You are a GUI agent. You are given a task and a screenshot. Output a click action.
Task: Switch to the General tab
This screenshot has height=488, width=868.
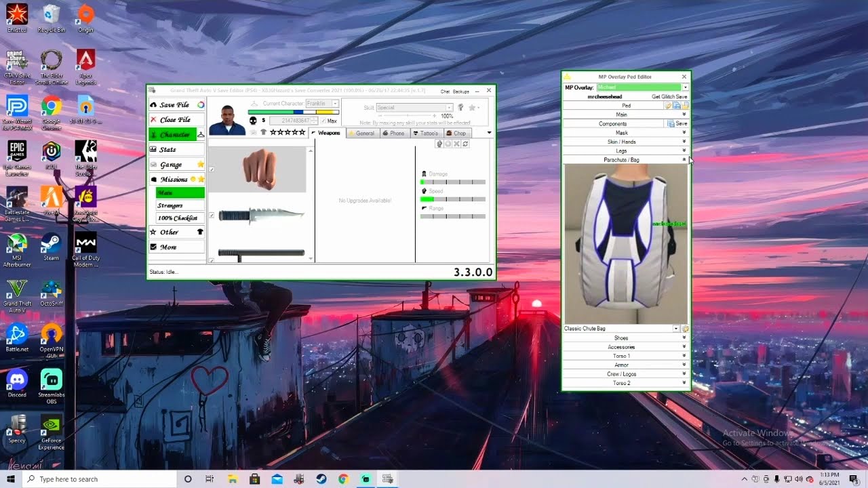(x=363, y=134)
